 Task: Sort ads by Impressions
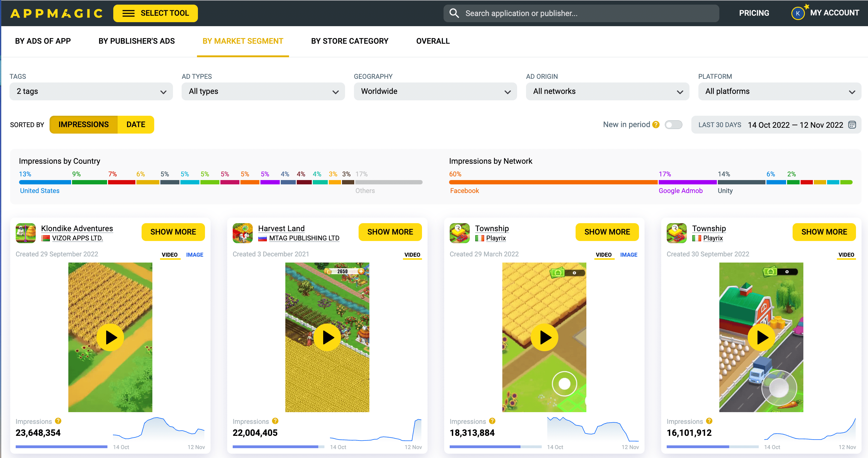[x=83, y=125]
